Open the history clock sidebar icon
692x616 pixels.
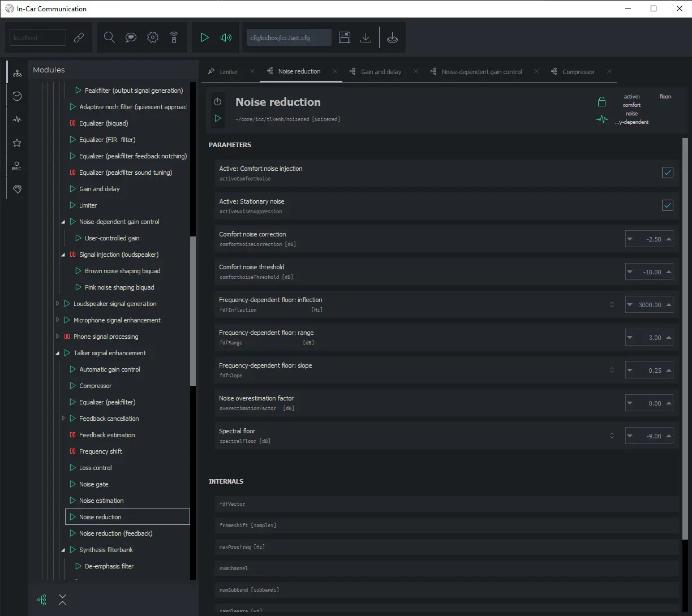point(17,96)
